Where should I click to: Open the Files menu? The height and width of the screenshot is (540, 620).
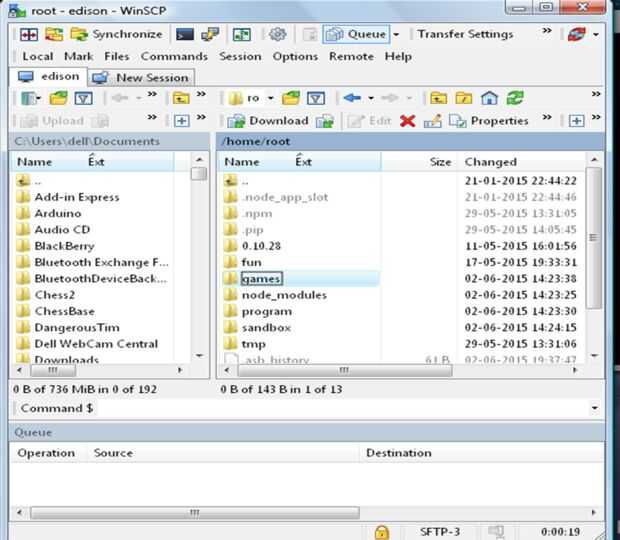117,57
